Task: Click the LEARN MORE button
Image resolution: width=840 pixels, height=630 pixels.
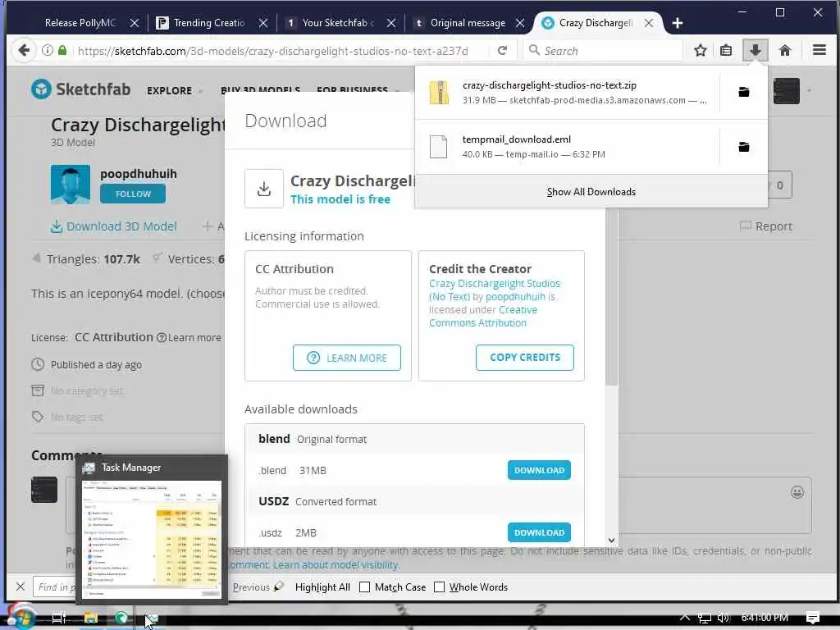Action: tap(347, 358)
